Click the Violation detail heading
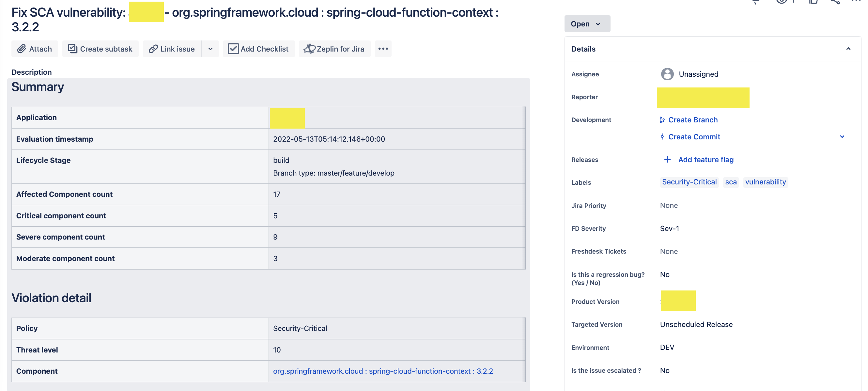This screenshot has width=868, height=391. pos(51,298)
